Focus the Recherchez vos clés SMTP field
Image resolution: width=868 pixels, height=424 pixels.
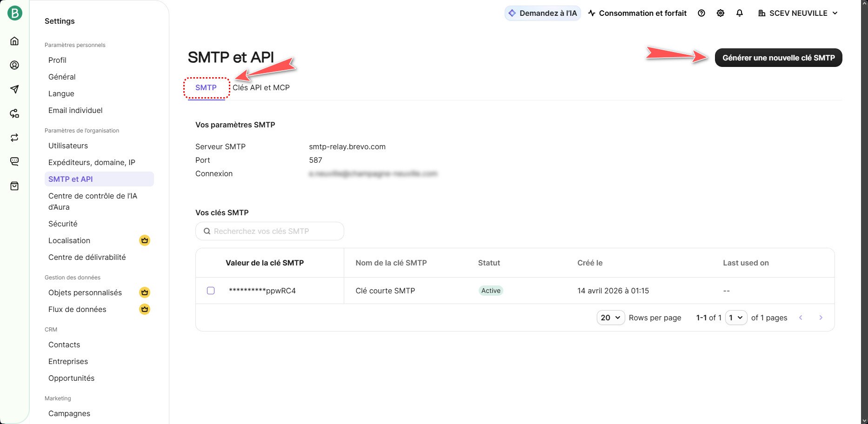pyautogui.click(x=270, y=231)
